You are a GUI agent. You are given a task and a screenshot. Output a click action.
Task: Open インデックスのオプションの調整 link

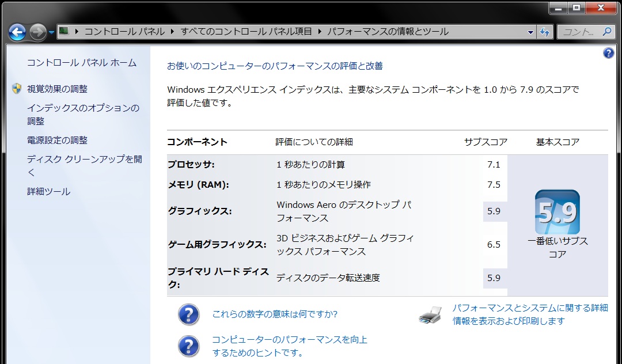[x=83, y=114]
